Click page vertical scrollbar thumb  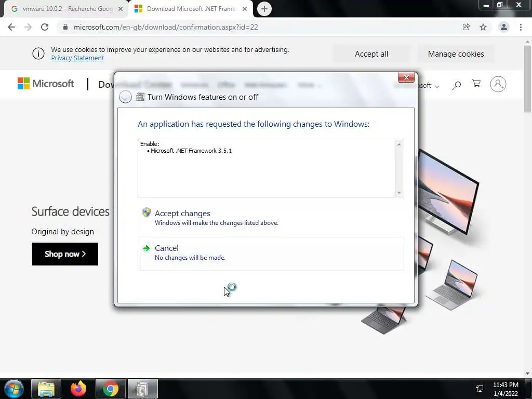(527, 79)
